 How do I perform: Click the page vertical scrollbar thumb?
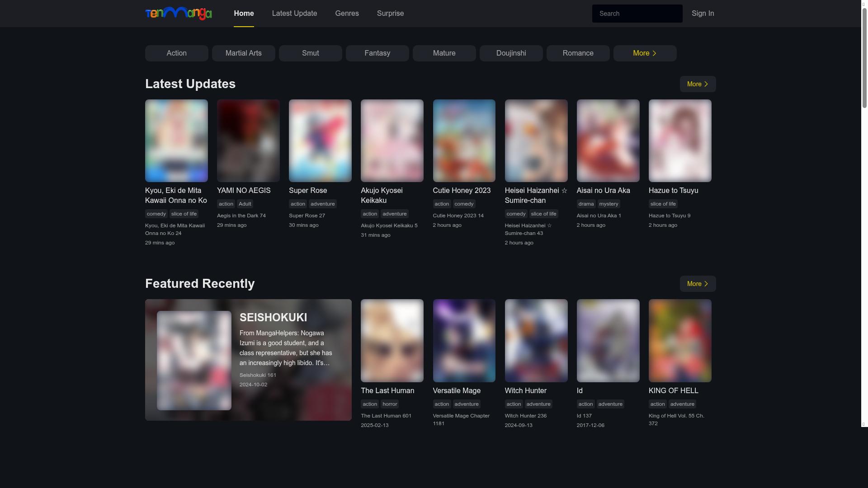[864, 59]
